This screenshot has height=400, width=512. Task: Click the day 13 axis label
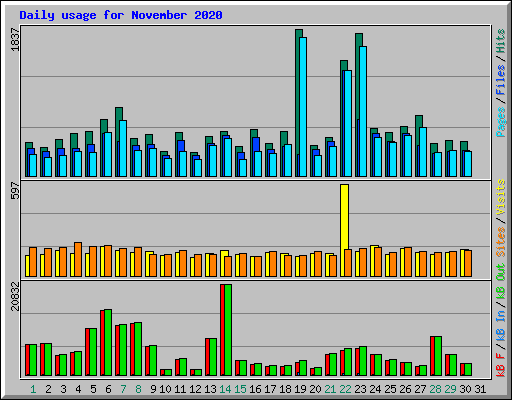pos(210,389)
